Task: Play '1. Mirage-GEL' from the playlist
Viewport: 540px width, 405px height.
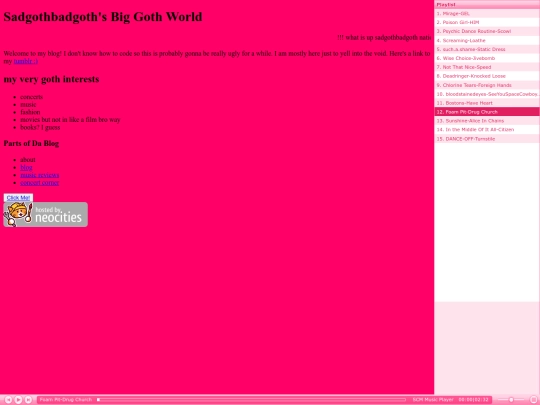Action: click(x=487, y=13)
